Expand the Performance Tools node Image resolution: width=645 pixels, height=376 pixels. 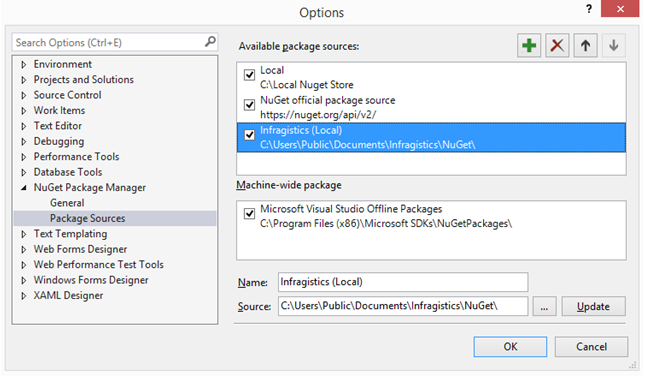(x=23, y=157)
